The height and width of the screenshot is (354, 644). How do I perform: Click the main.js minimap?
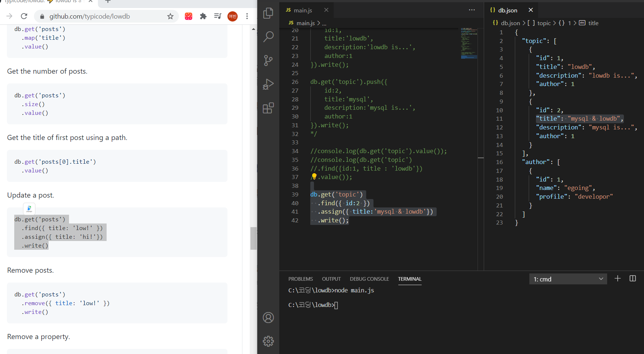pos(469,43)
